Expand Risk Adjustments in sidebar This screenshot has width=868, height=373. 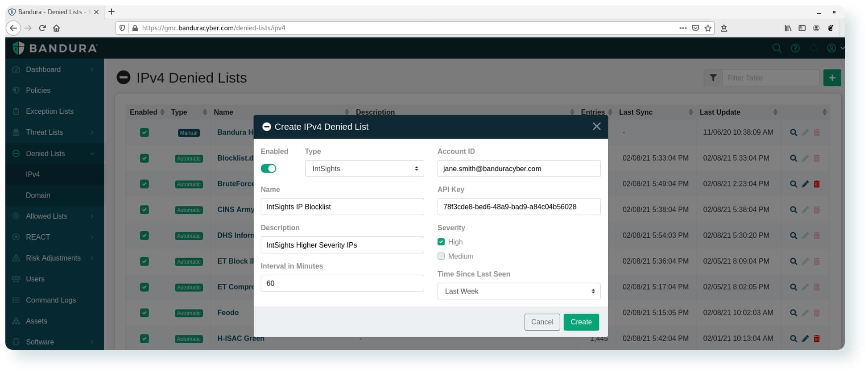point(92,258)
